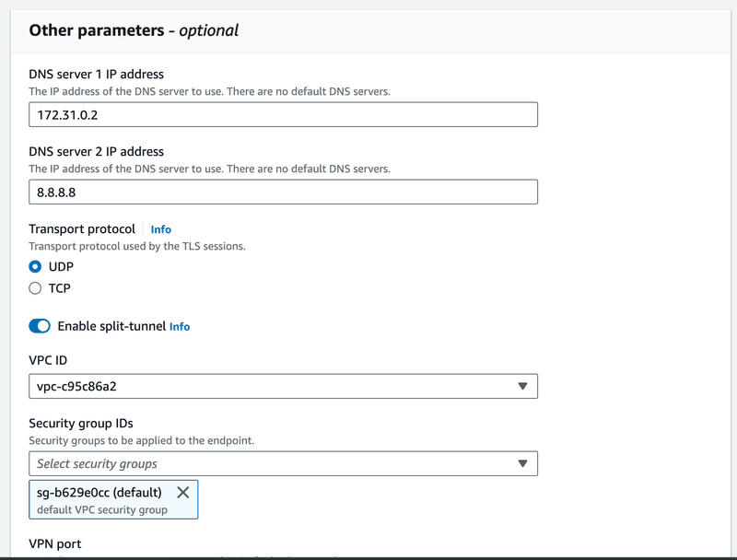
Task: Click the Security group IDs label
Action: pyautogui.click(x=81, y=424)
